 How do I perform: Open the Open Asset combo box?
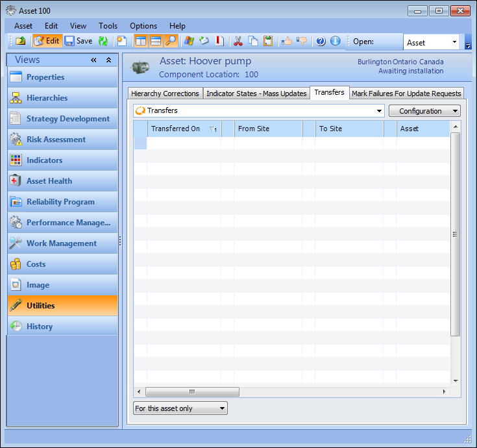click(x=432, y=43)
